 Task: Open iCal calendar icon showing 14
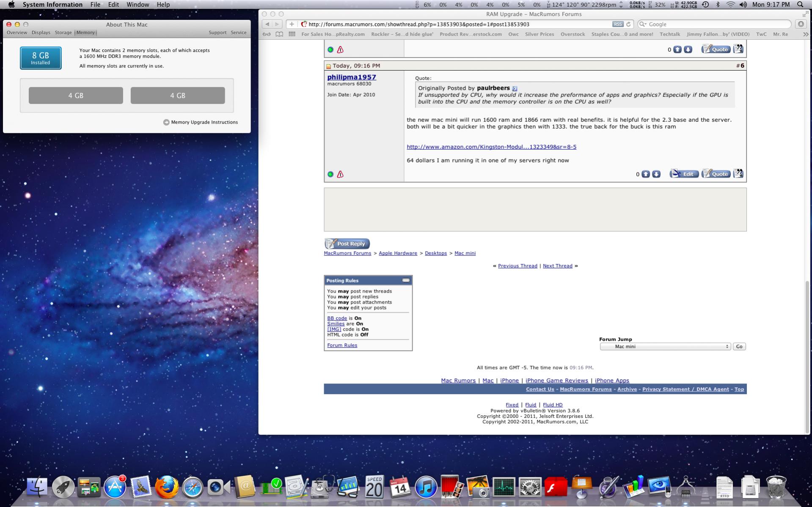pos(400,488)
